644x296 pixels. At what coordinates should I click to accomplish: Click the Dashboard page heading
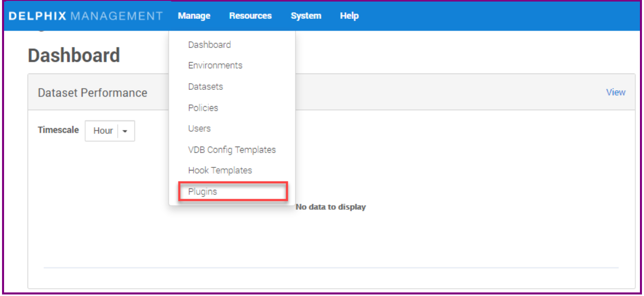(x=74, y=55)
